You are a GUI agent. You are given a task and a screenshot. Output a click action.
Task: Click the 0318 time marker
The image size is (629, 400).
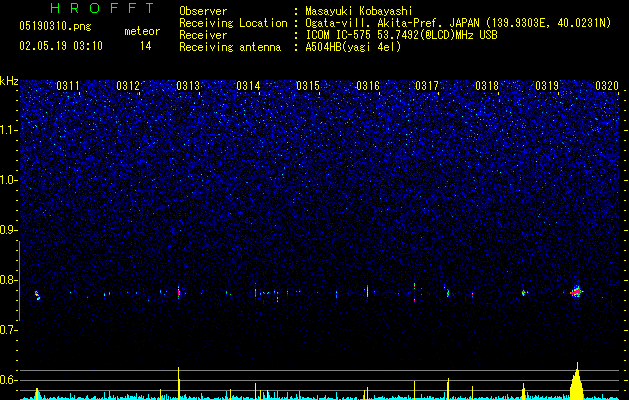point(487,86)
